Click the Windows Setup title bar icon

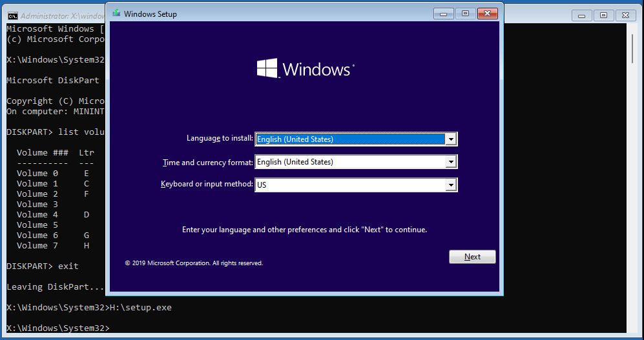tap(116, 14)
